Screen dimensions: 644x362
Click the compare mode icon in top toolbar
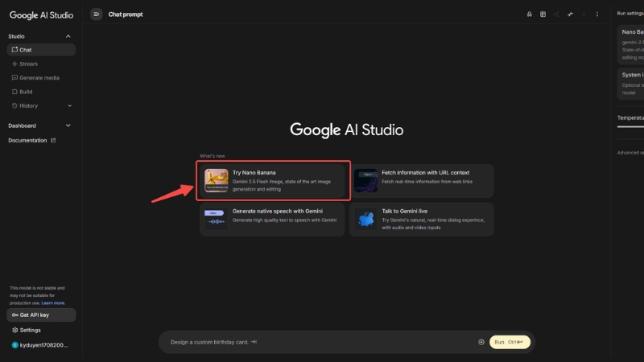point(543,14)
